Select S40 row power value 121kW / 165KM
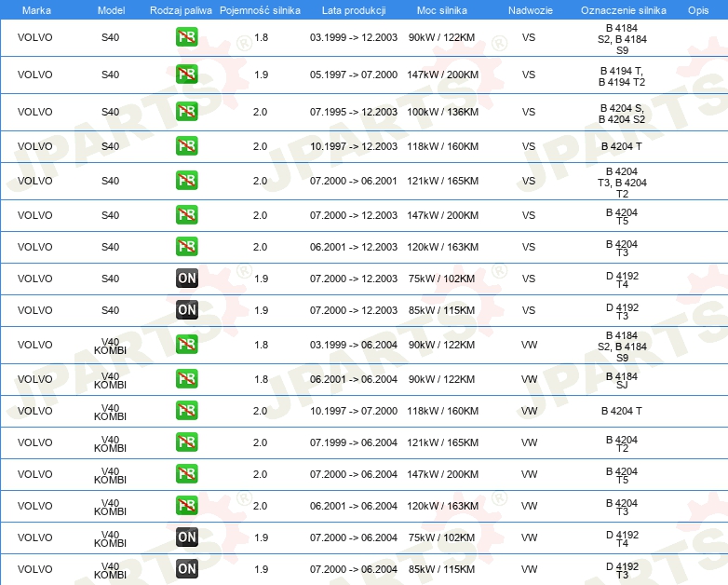 [x=443, y=181]
